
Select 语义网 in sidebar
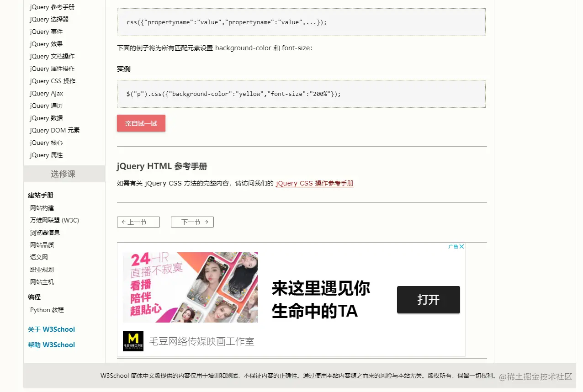tap(39, 257)
